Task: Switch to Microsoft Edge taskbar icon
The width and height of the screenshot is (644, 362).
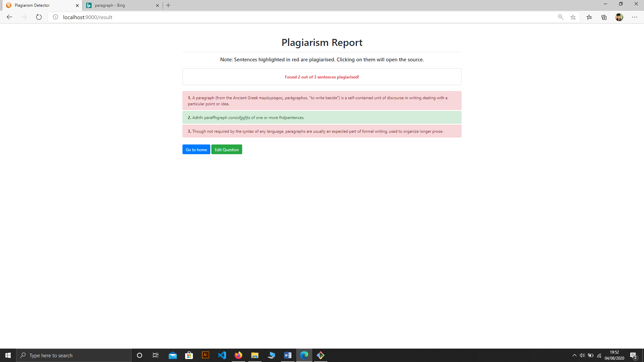Action: coord(304,355)
